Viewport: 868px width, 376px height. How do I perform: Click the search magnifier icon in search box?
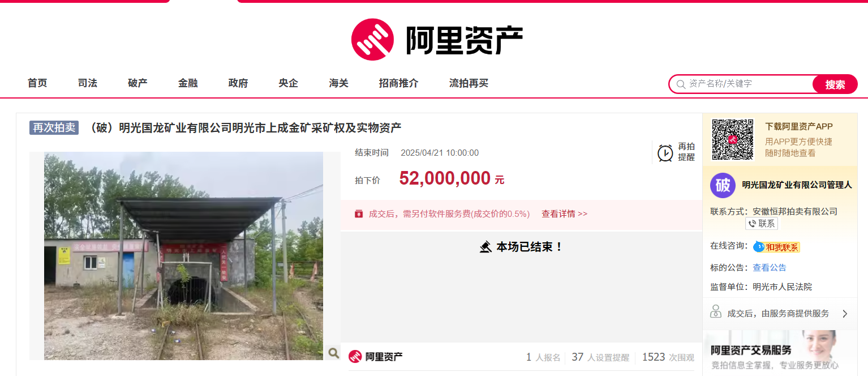tap(681, 84)
